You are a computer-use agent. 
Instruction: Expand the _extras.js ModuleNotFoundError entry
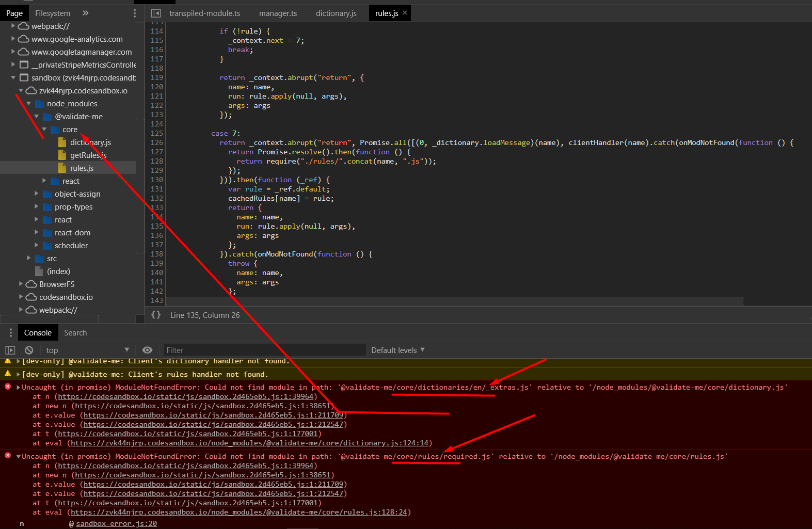(19, 387)
